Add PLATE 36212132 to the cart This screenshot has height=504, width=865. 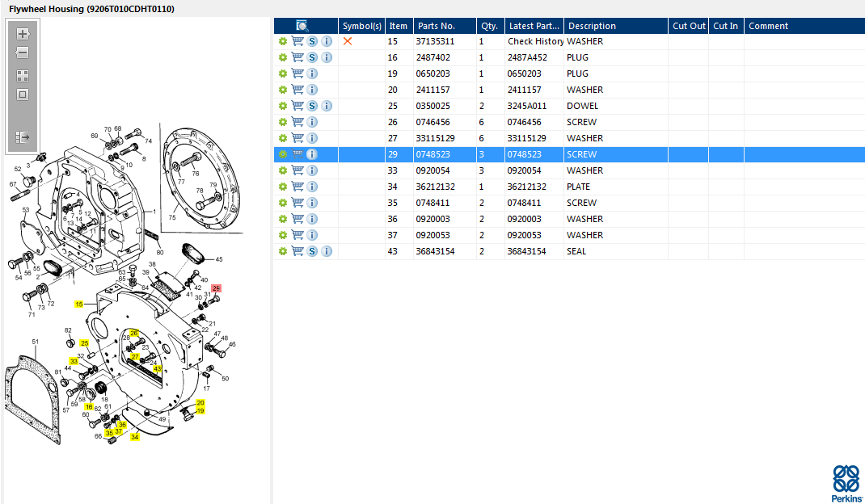(297, 187)
